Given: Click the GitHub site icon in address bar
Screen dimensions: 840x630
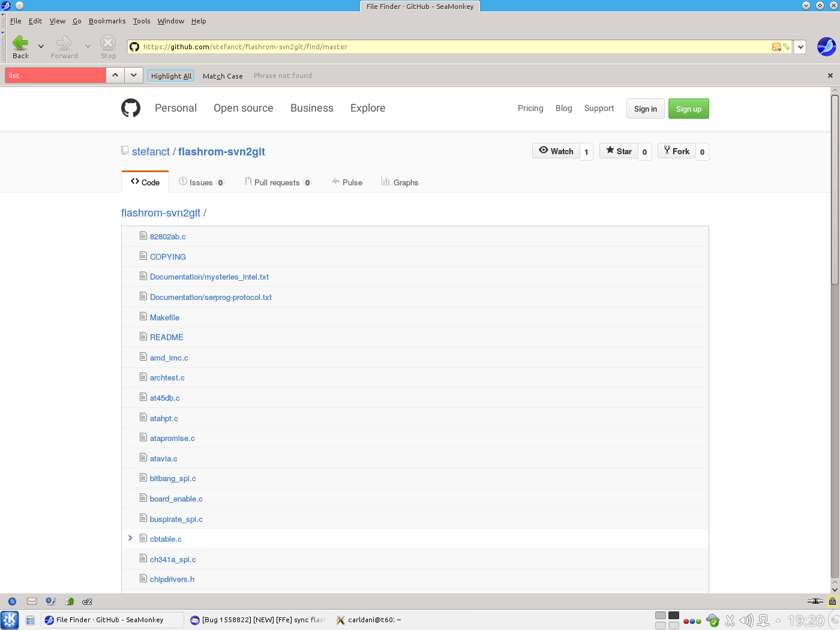Looking at the screenshot, I should [x=134, y=47].
